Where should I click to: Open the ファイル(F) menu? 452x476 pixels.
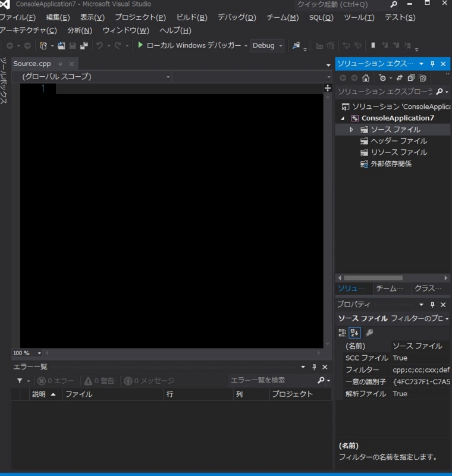click(x=18, y=18)
